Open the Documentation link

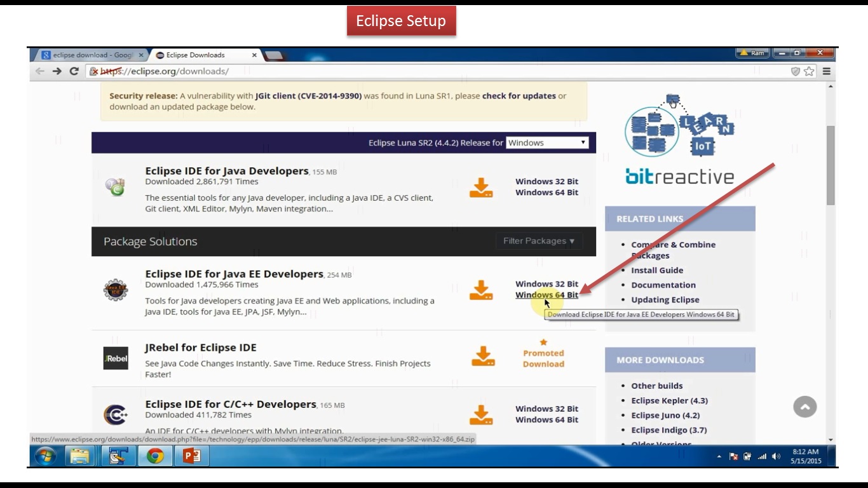pyautogui.click(x=663, y=285)
